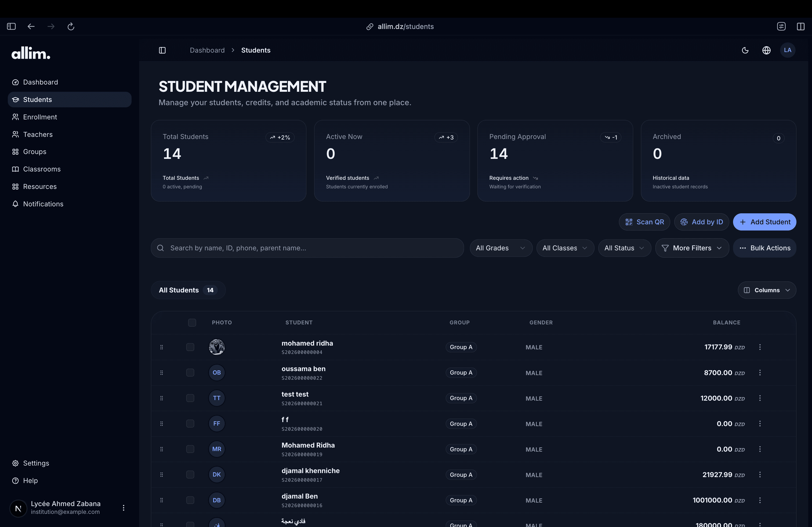The image size is (812, 527).
Task: Click the allim logo
Action: 31,53
